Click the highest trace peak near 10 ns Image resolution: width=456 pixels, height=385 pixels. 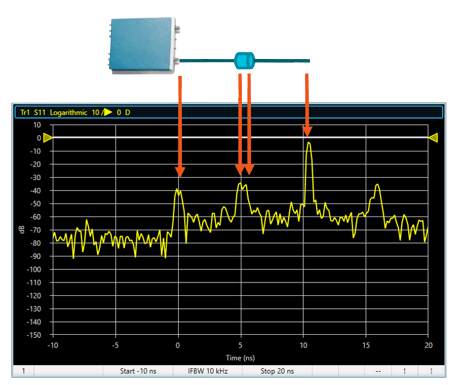pos(309,143)
